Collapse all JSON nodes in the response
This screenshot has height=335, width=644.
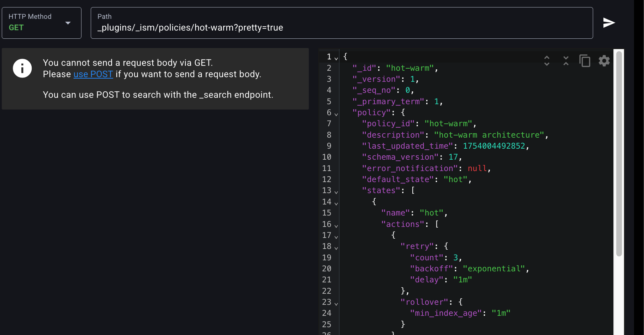[x=566, y=61]
